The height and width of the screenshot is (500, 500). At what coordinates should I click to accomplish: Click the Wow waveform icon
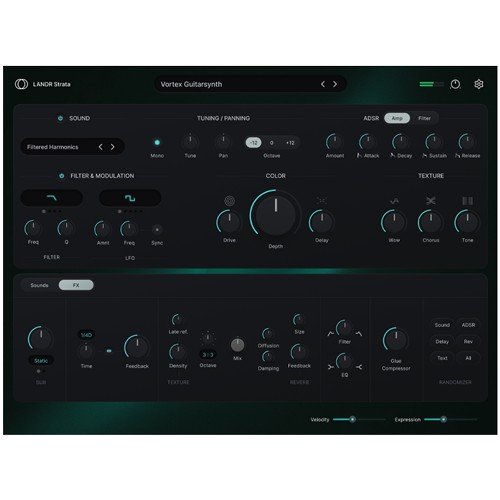click(394, 201)
